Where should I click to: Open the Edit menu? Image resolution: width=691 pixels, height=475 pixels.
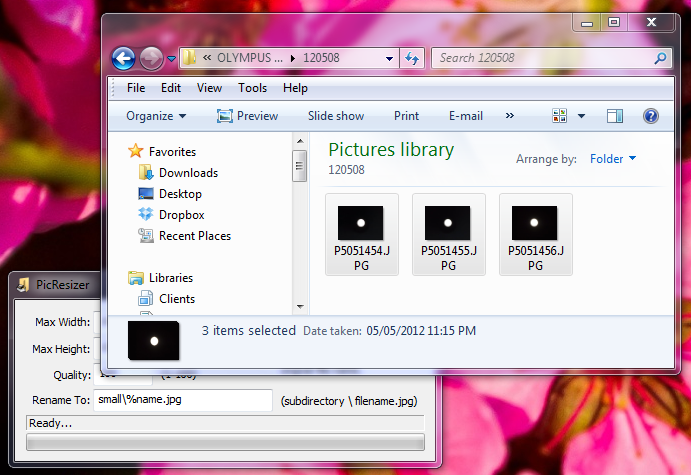pos(171,88)
